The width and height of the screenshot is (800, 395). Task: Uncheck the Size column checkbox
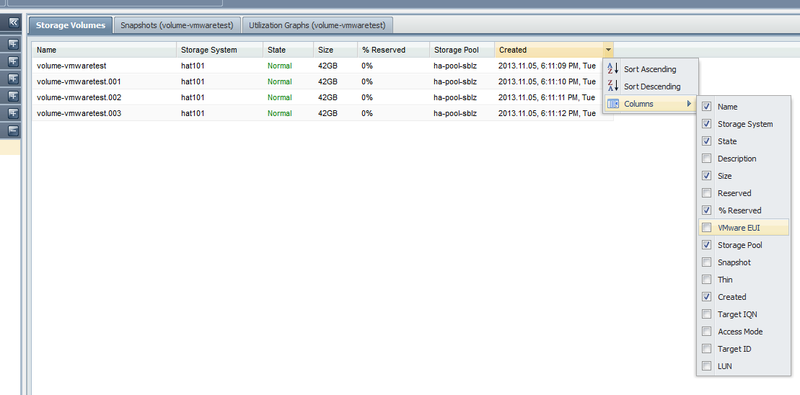click(x=707, y=176)
